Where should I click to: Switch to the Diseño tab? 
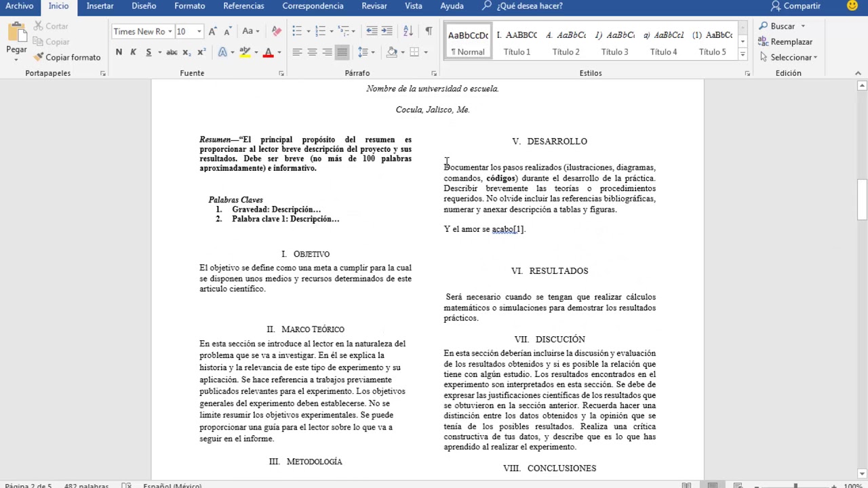(x=144, y=6)
